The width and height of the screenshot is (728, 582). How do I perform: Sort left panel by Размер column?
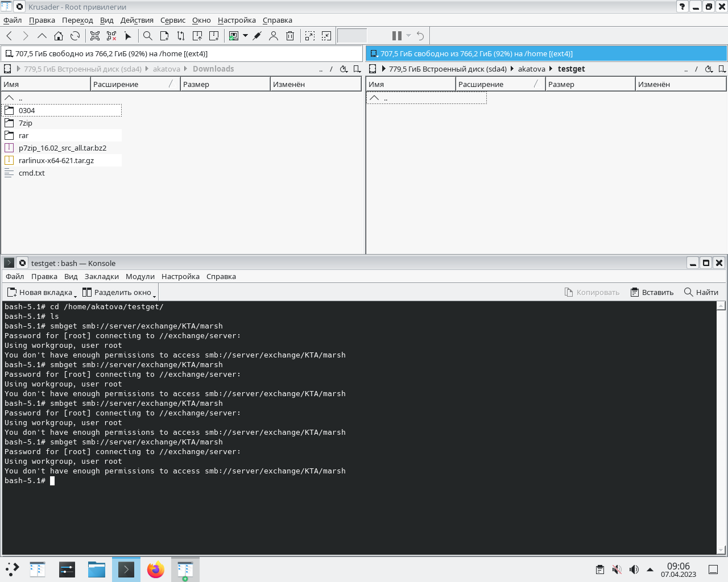pos(225,84)
